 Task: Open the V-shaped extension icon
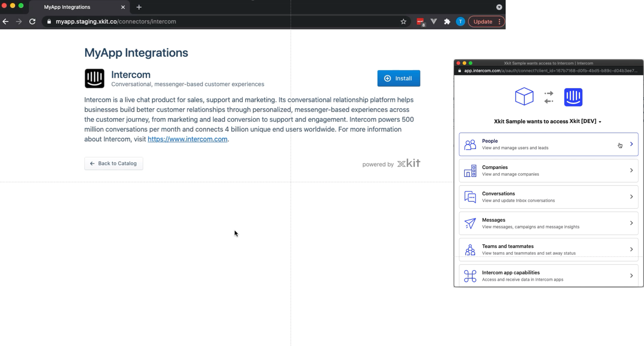434,22
